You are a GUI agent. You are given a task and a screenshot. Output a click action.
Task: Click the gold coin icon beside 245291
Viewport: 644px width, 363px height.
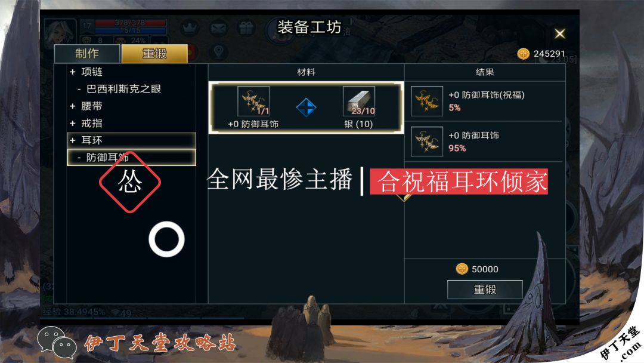(x=524, y=54)
